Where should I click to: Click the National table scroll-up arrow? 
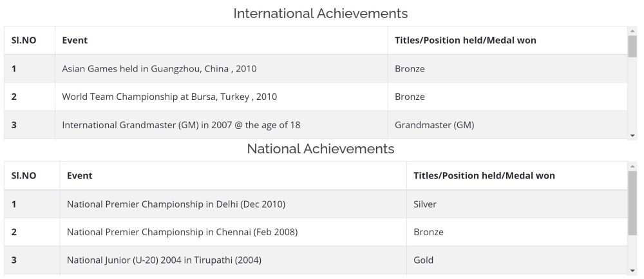coord(632,166)
